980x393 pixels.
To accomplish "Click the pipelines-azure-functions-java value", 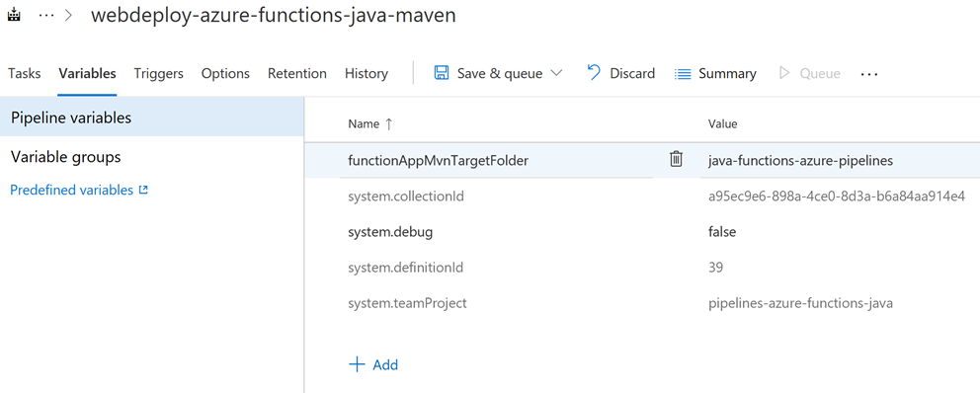I will [x=800, y=304].
